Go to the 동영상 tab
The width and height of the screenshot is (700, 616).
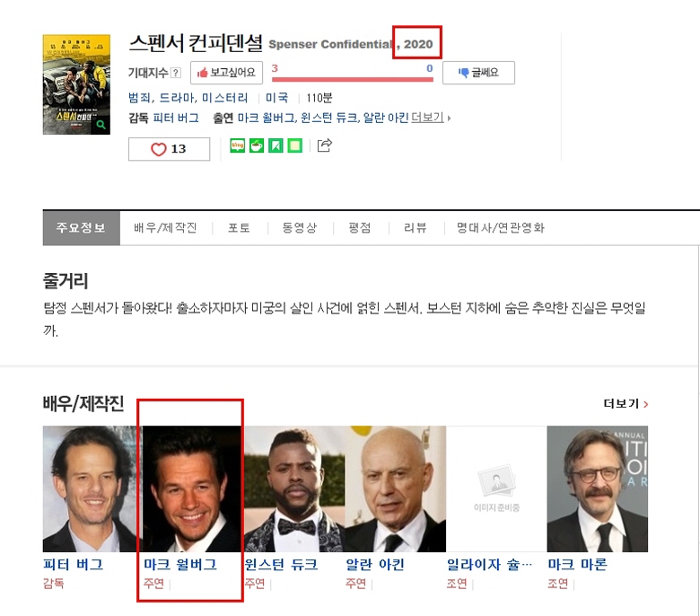[x=299, y=228]
